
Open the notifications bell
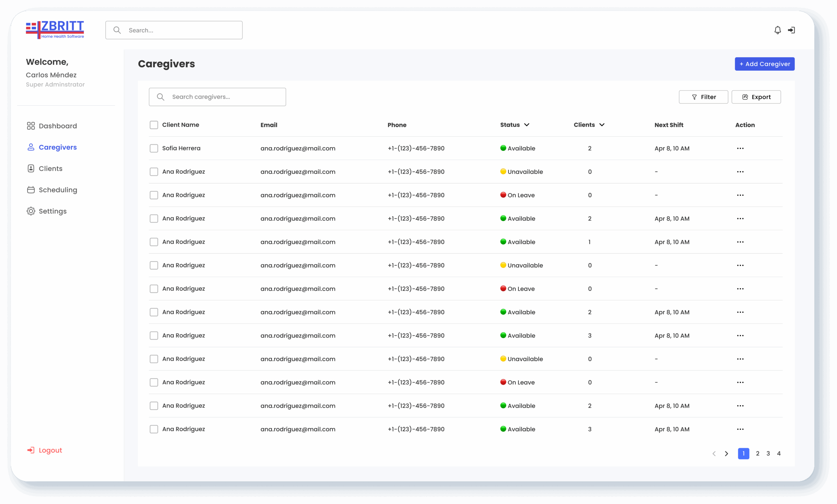click(x=777, y=30)
